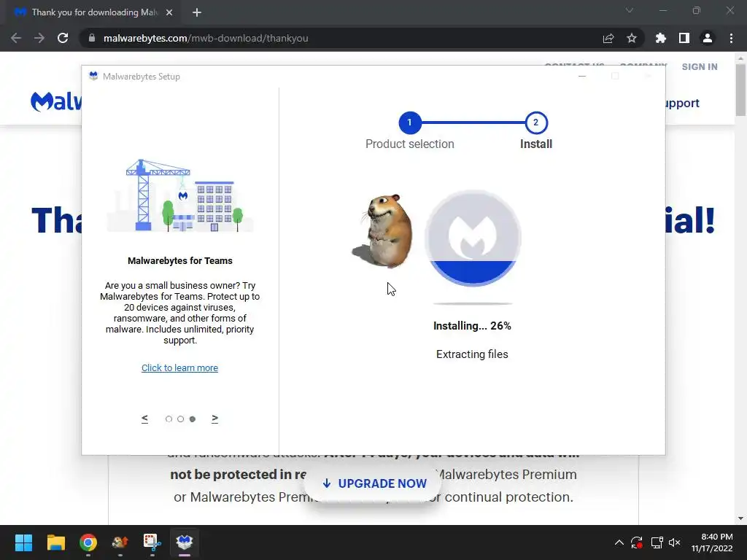Open File Explorer from taskbar

[x=55, y=542]
